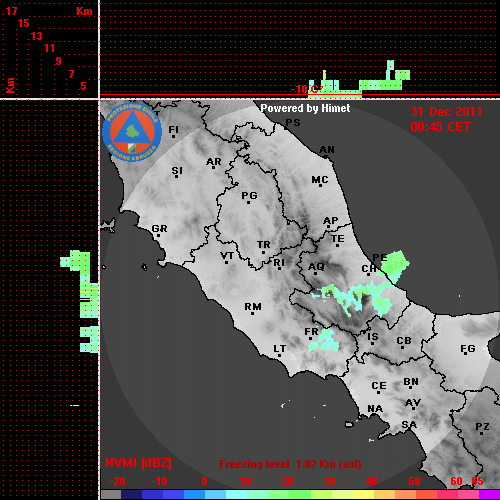Click the PS city label
This screenshot has width=500, height=500.
293,123
